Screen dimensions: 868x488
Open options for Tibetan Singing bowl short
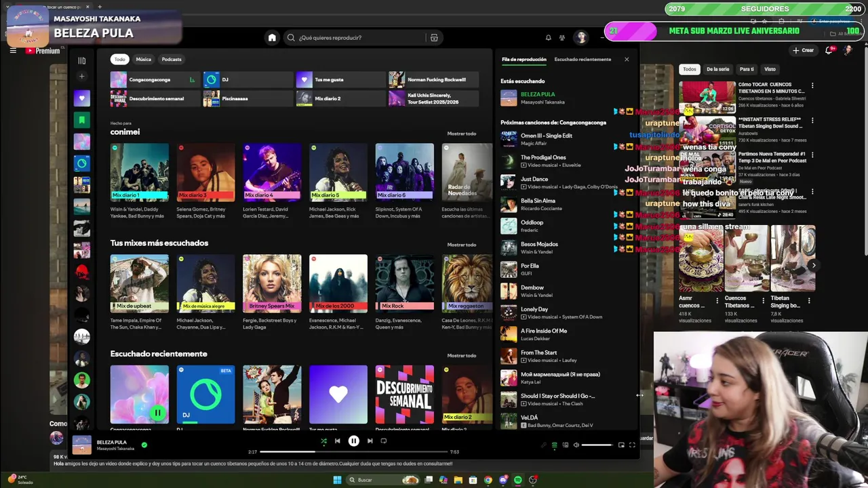pyautogui.click(x=810, y=300)
